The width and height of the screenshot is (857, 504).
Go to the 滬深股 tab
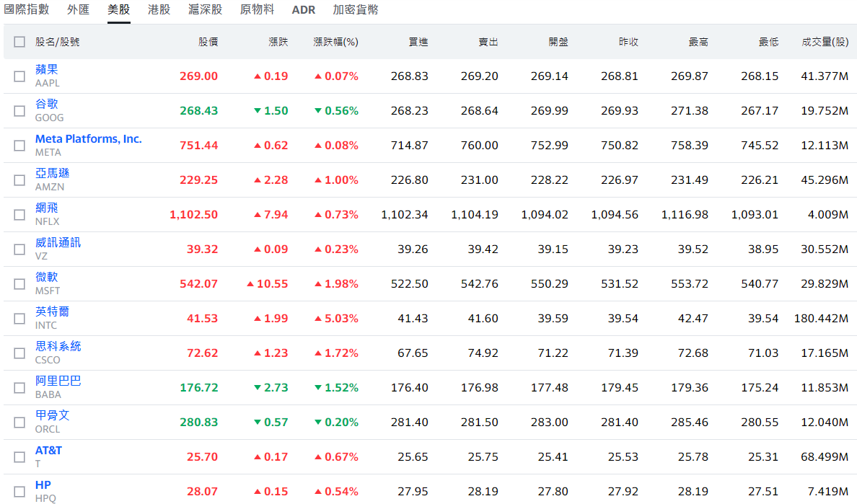[x=205, y=10]
